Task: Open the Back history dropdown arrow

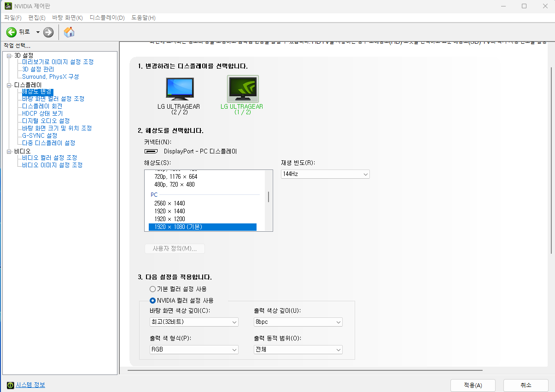Action: pyautogui.click(x=38, y=32)
